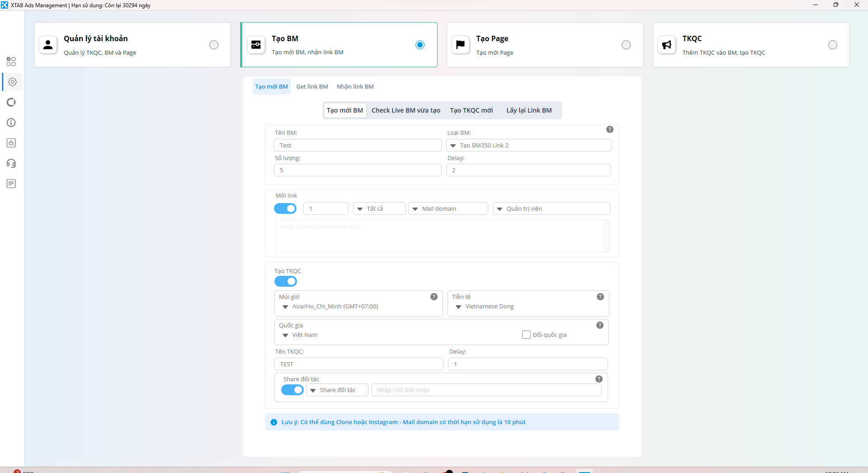Open the dashboard grid icon in sidebar

(11, 61)
